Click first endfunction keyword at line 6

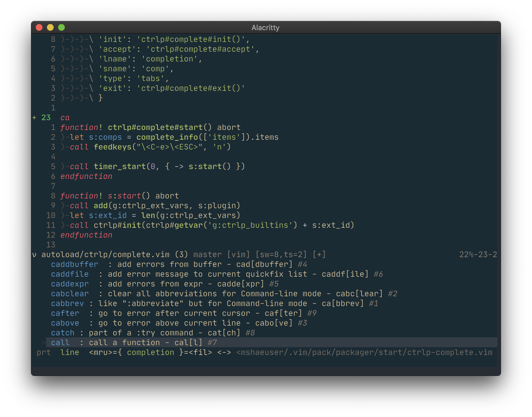click(86, 176)
